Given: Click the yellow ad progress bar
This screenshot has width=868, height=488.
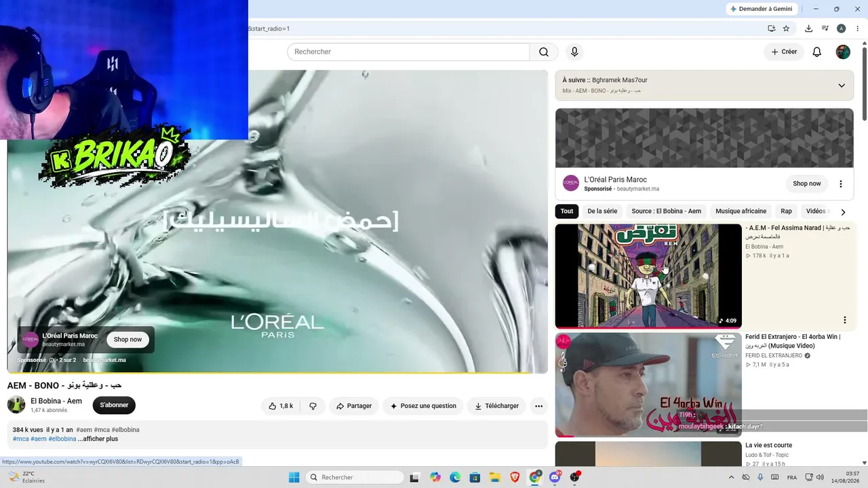Looking at the screenshot, I should pyautogui.click(x=277, y=373).
